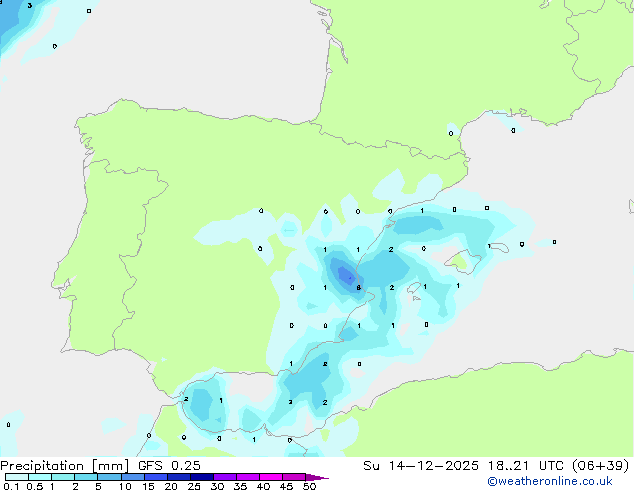Click the 25–30 mm dark navy legend box
Screen dimensions: 634x490
point(202,477)
